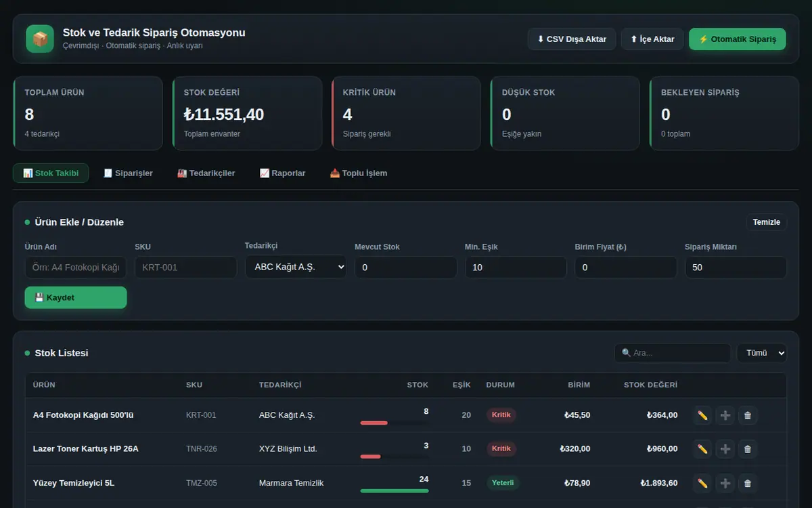
Task: Click the Min. Eşik field
Action: point(516,268)
